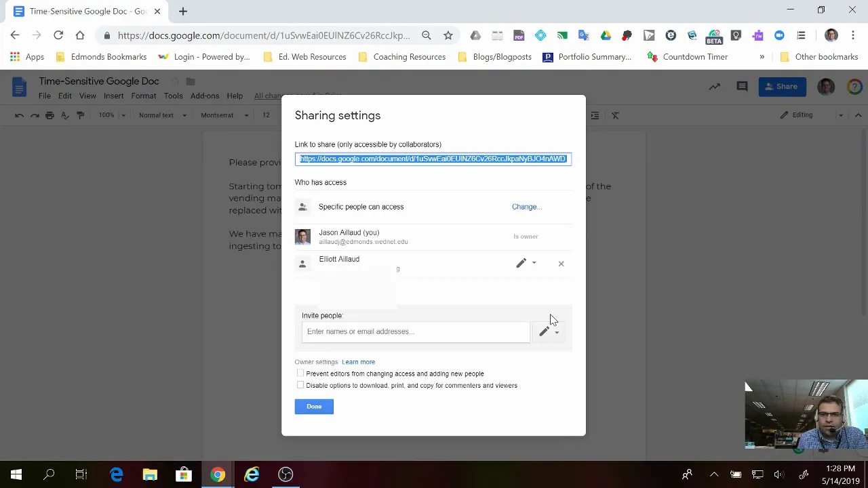Go to browser home page
The image size is (868, 488).
pos(80,35)
